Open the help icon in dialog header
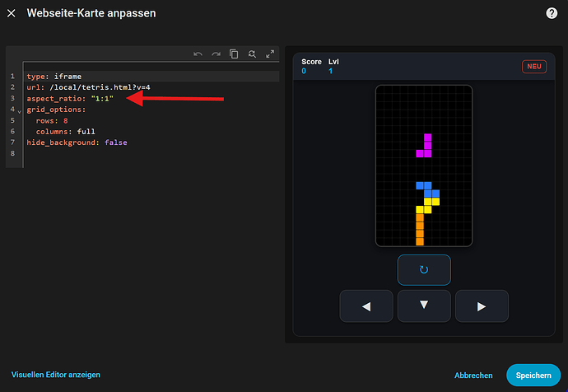568x392 pixels. [552, 14]
